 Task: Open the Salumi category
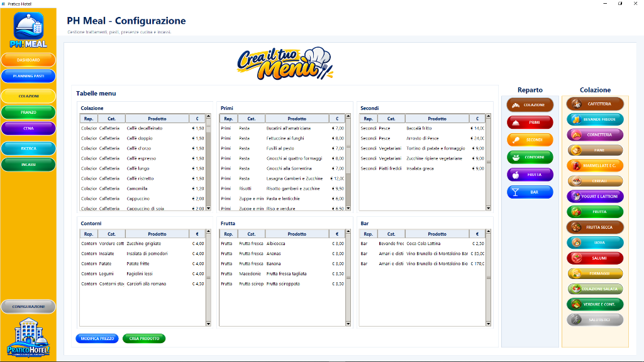[595, 258]
